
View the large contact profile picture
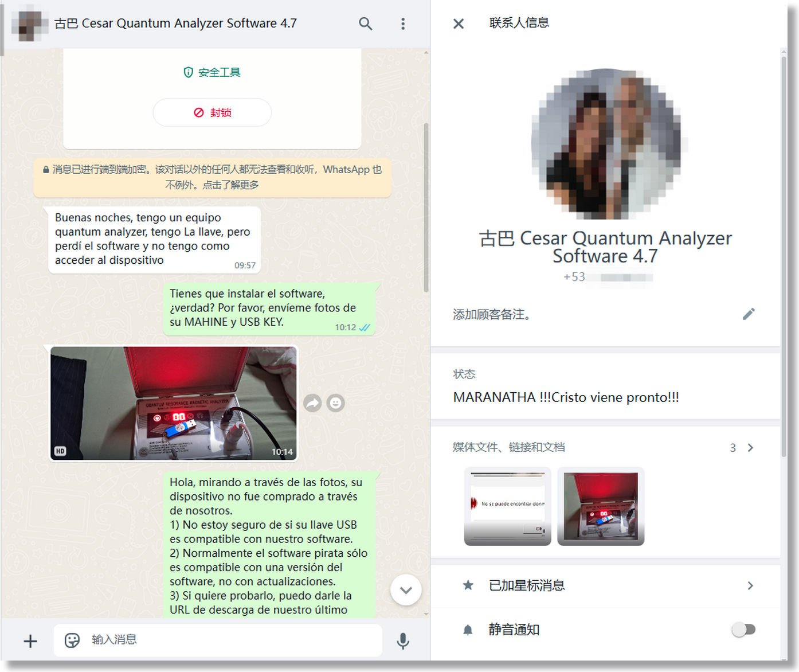pyautogui.click(x=606, y=143)
